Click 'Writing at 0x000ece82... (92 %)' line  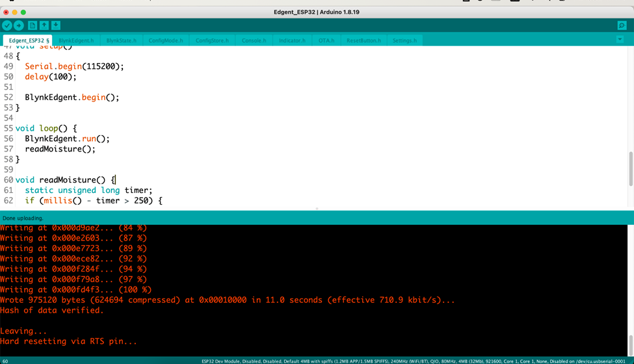pos(73,259)
